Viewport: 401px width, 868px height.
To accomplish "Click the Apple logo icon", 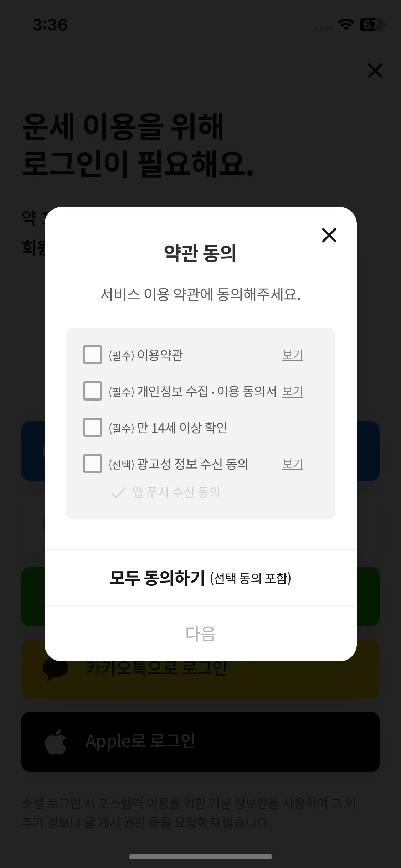I will tap(56, 742).
